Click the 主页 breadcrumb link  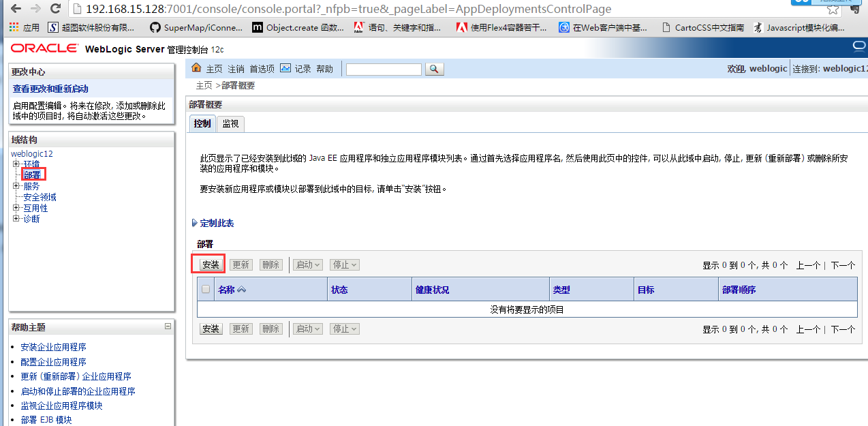[204, 86]
